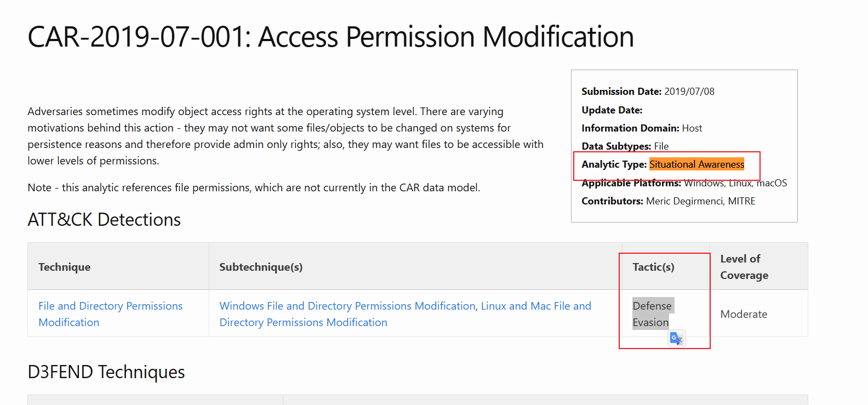Click the Google Translate popup icon
The image size is (868, 405).
point(677,339)
